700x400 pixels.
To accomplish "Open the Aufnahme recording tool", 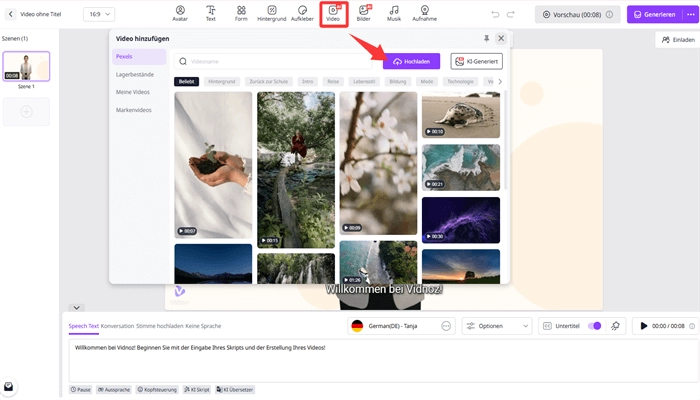I will [x=425, y=13].
